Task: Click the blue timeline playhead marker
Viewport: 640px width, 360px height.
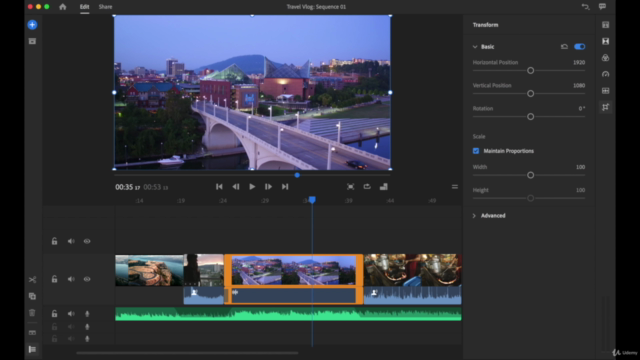Action: pyautogui.click(x=312, y=200)
